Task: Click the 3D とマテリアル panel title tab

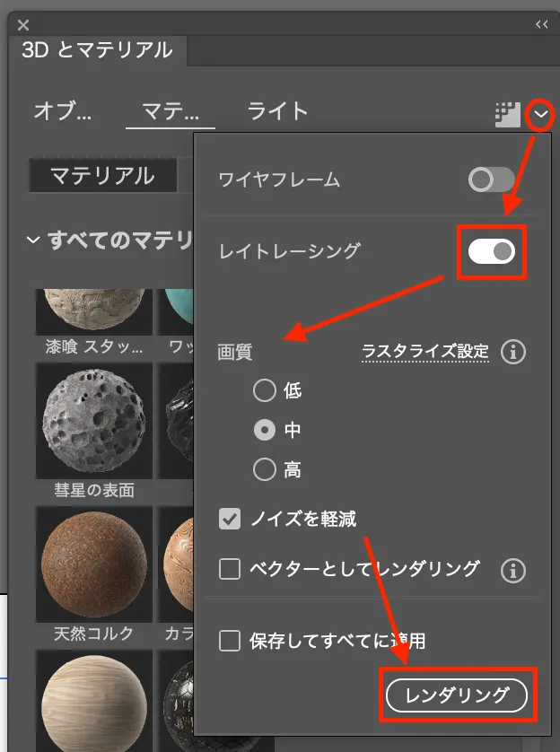Action: pos(97,50)
